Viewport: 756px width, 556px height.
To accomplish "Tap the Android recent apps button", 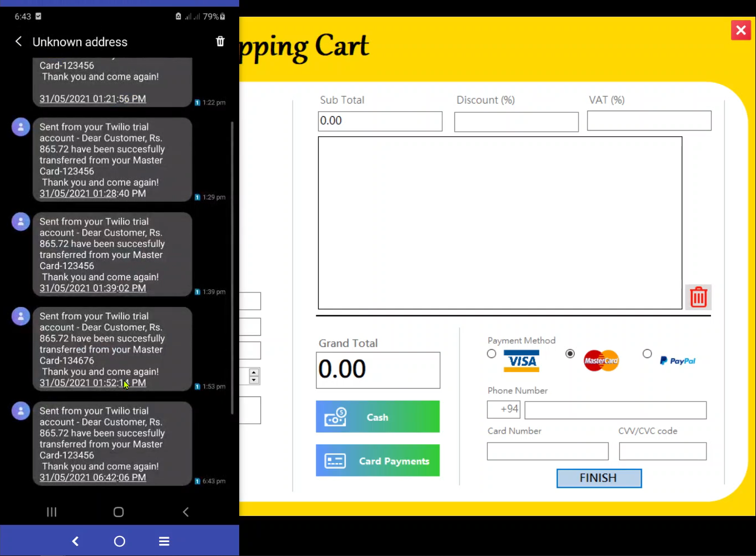I will click(x=51, y=512).
